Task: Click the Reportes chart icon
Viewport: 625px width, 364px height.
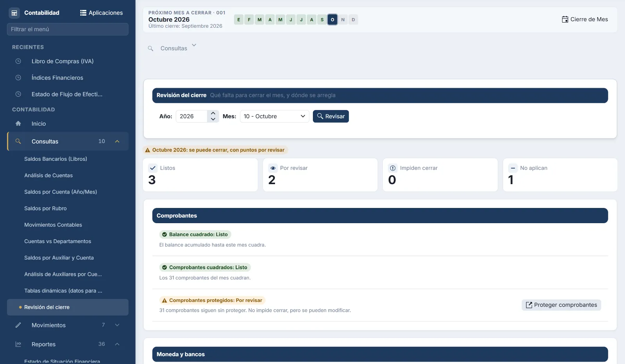Action: (18, 344)
